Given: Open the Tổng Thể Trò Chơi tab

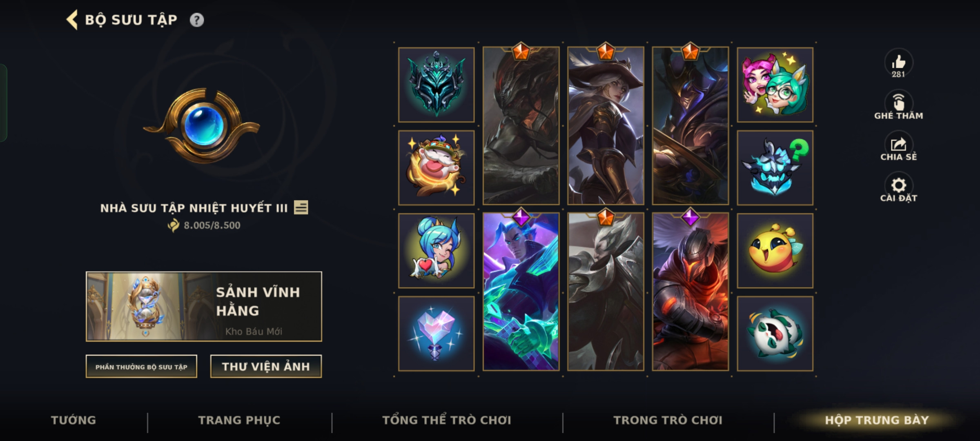Looking at the screenshot, I should pos(446,420).
